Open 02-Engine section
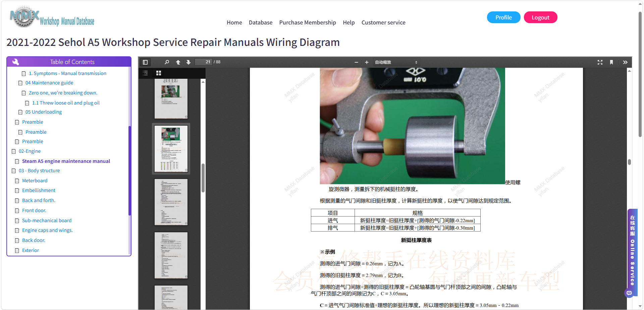644x310 pixels. pos(30,151)
